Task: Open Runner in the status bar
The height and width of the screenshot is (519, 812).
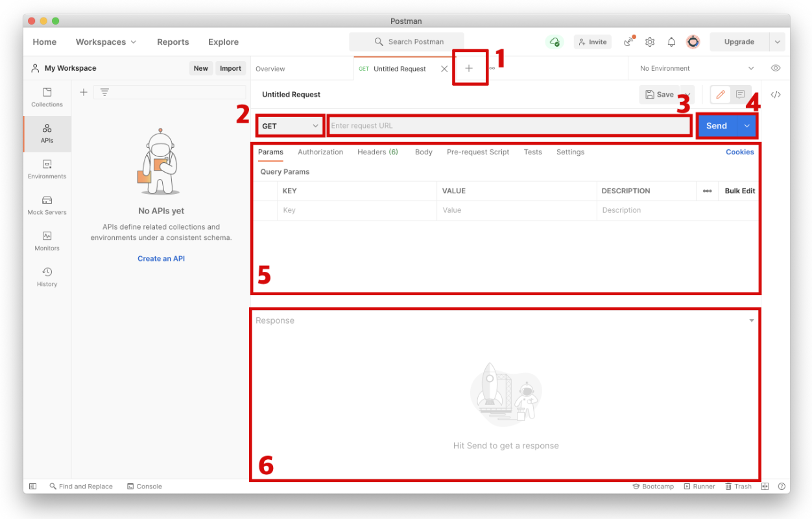Action: coord(699,486)
